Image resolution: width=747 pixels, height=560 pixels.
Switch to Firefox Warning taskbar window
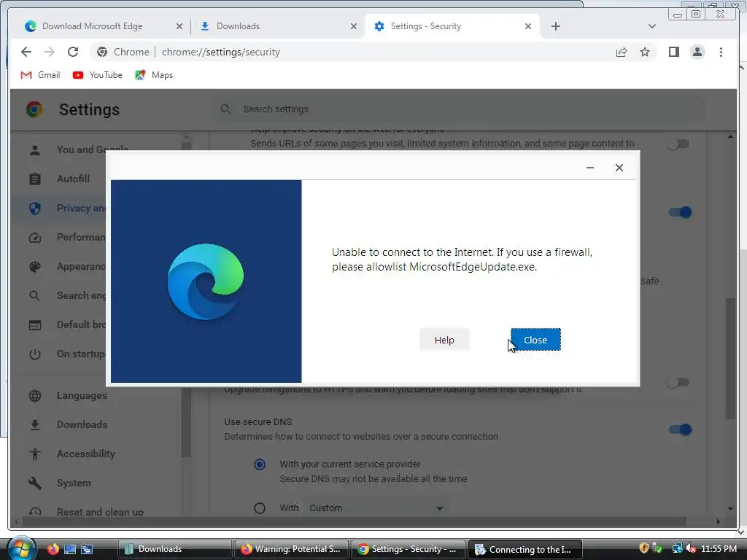click(290, 549)
